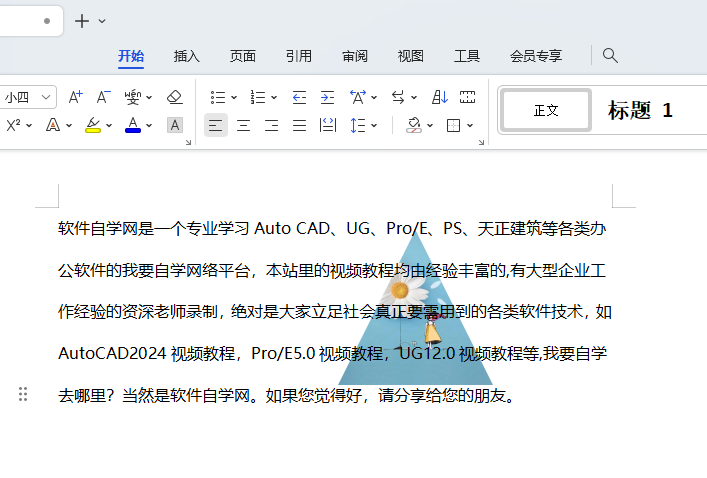Insert a numbered list
The width and height of the screenshot is (707, 478).
258,97
